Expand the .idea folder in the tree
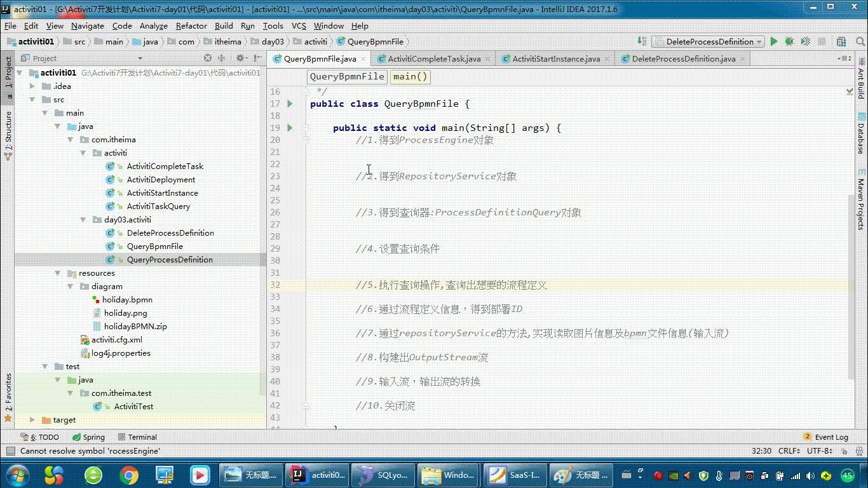 pyautogui.click(x=32, y=86)
